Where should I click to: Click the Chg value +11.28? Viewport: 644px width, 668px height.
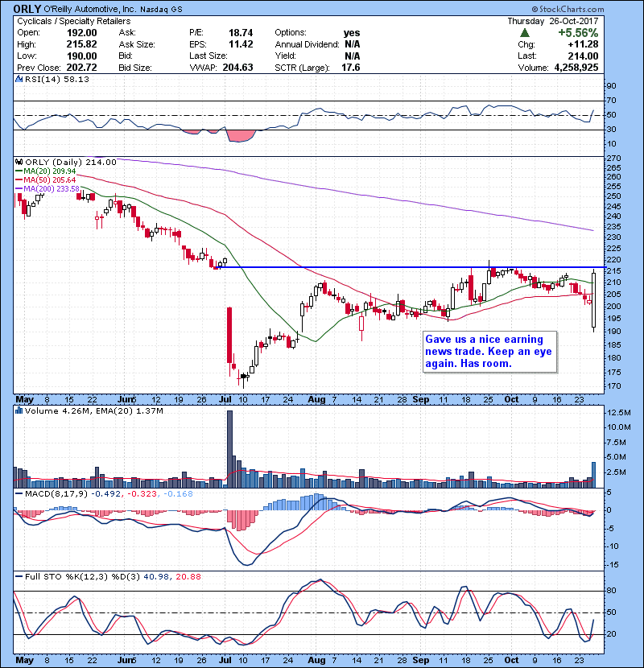[x=583, y=44]
